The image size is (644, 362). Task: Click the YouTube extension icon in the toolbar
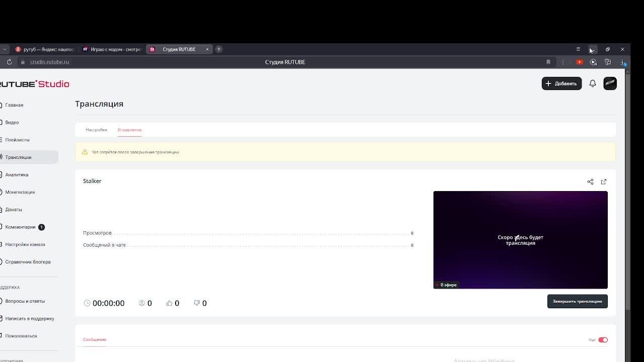point(580,62)
